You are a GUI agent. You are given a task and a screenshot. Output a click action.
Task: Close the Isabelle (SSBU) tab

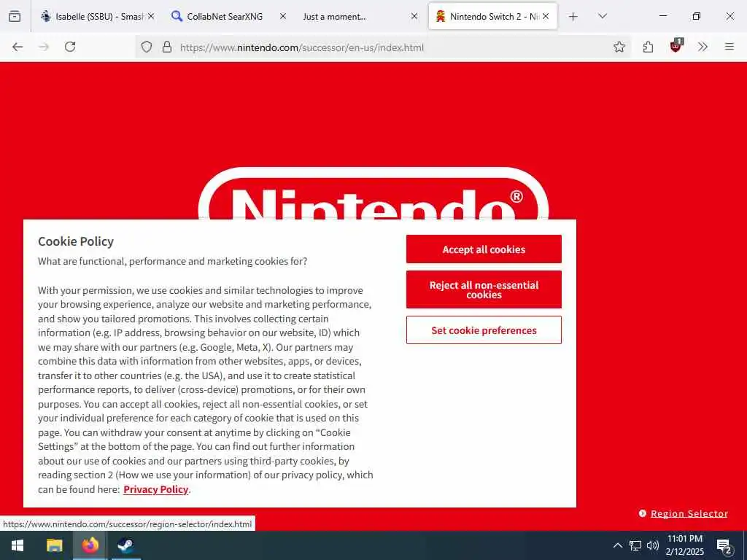tap(151, 16)
